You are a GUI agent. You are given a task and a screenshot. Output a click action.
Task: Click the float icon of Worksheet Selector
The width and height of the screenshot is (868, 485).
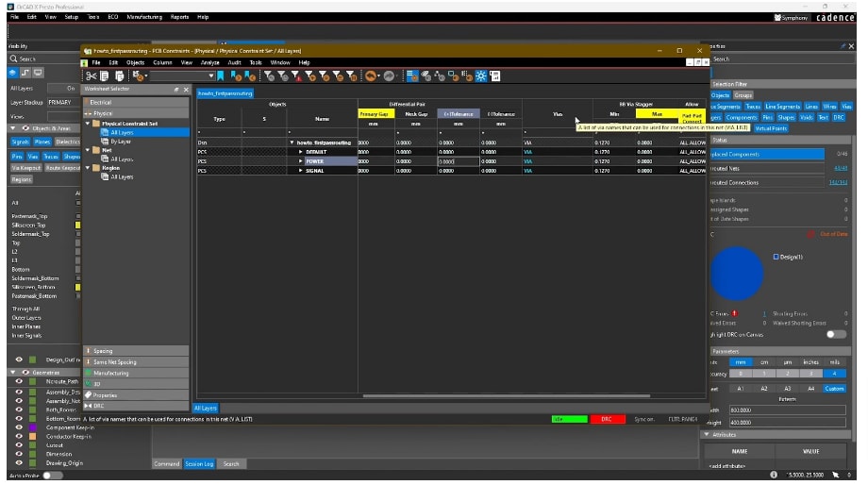(x=176, y=89)
